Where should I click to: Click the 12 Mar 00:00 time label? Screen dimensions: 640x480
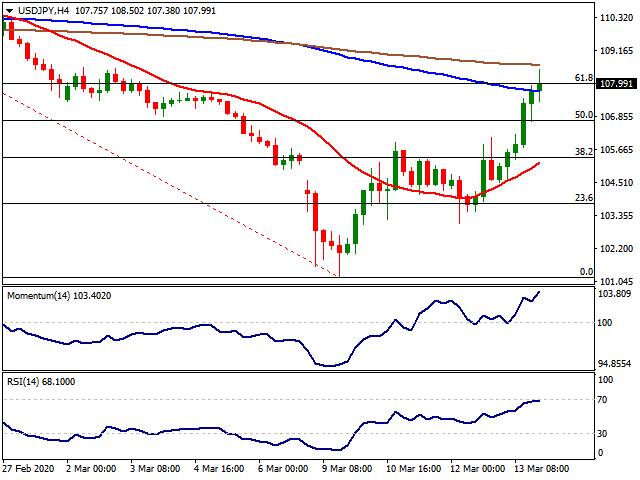click(478, 468)
